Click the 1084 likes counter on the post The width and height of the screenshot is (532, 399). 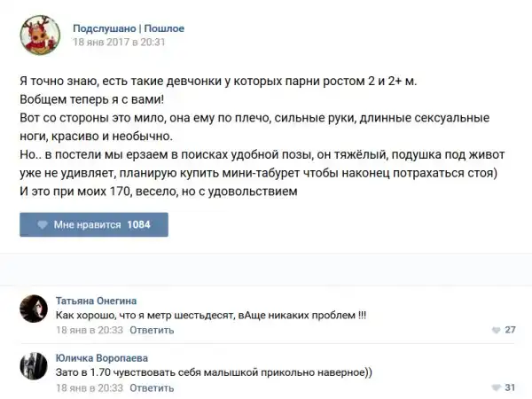139,225
